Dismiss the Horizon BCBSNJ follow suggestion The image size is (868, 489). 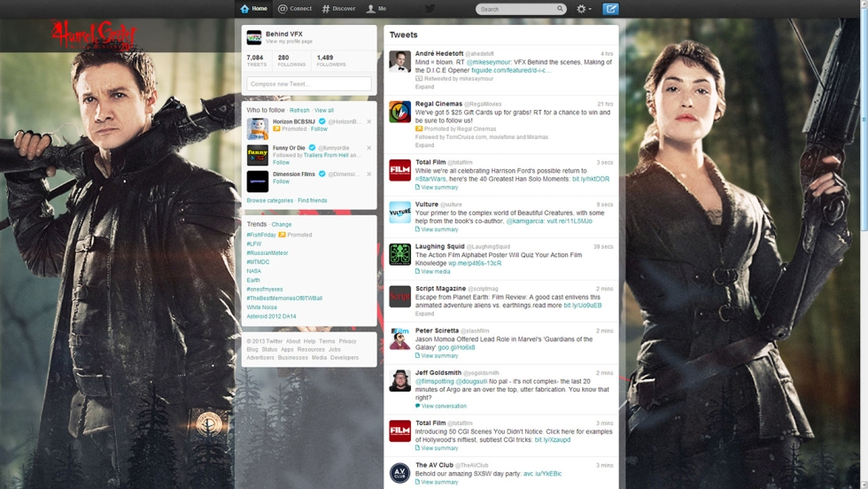(369, 121)
